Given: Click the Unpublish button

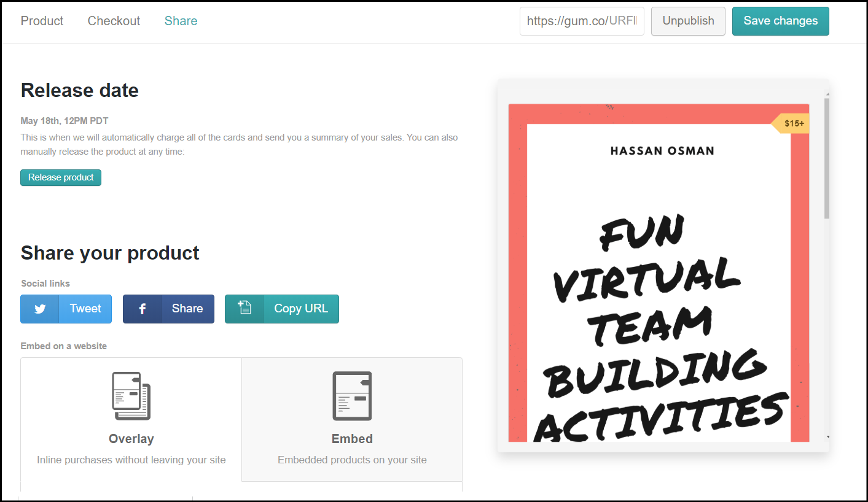Looking at the screenshot, I should (687, 21).
